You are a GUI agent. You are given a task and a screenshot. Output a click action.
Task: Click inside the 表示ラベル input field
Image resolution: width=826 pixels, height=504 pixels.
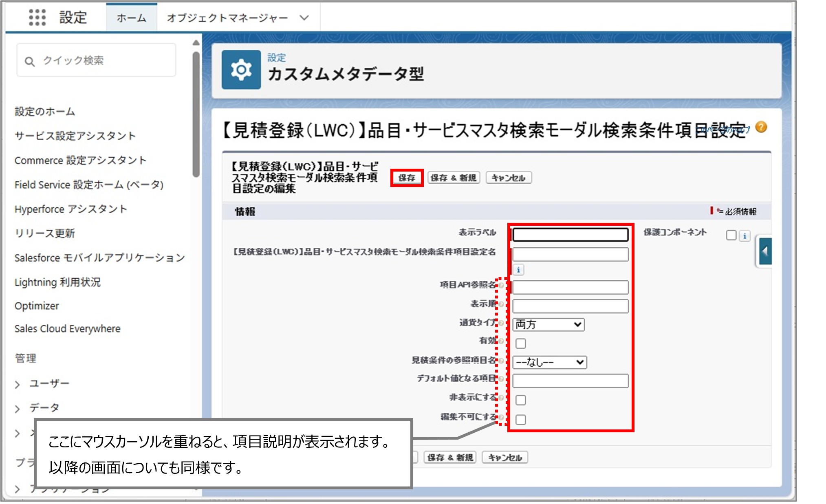point(570,235)
